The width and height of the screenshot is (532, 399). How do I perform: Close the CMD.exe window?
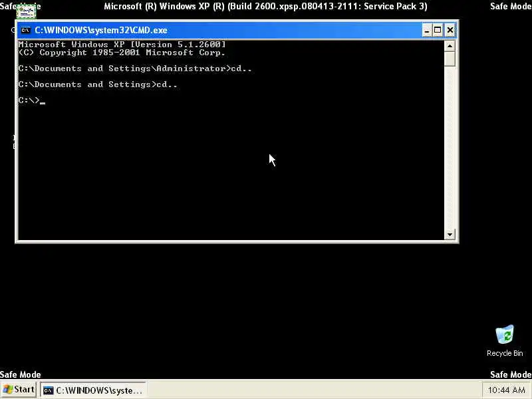(450, 31)
